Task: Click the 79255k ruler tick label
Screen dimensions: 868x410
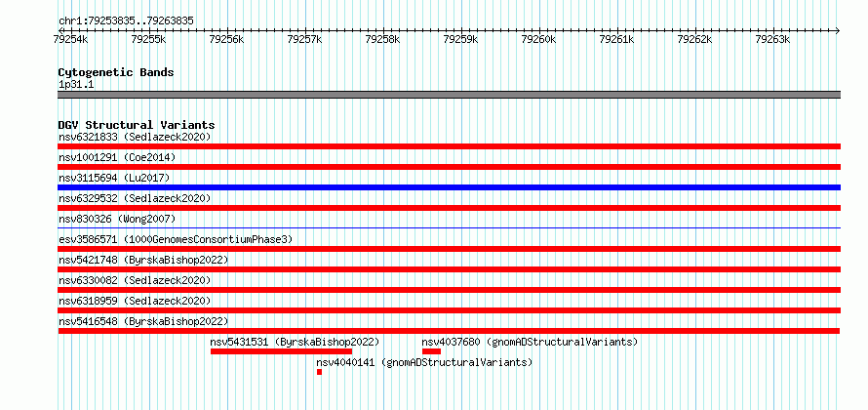Action: (x=149, y=39)
